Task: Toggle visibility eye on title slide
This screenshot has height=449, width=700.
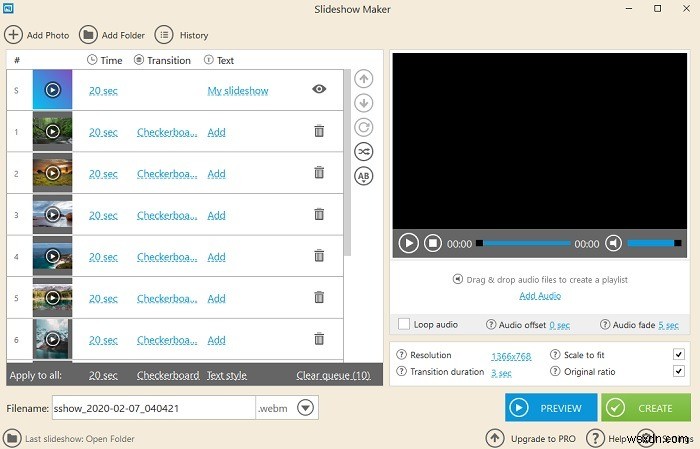Action: 319,89
